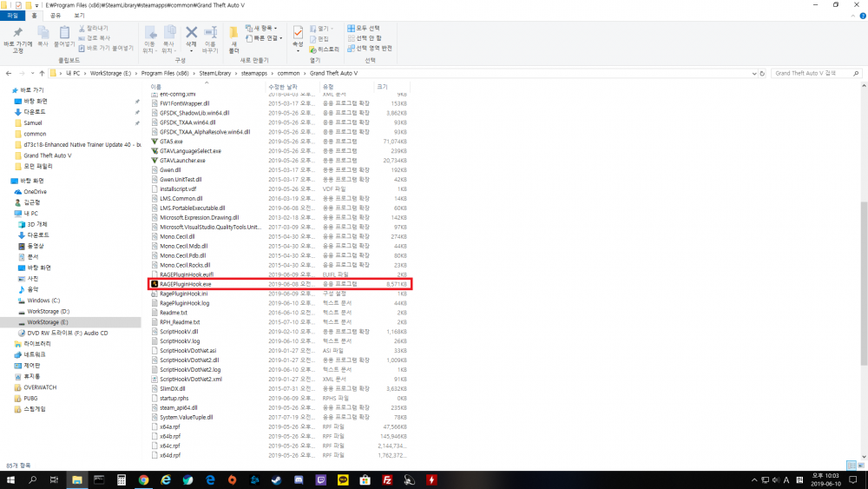
Task: Sort by the 크기 column header
Action: point(391,86)
